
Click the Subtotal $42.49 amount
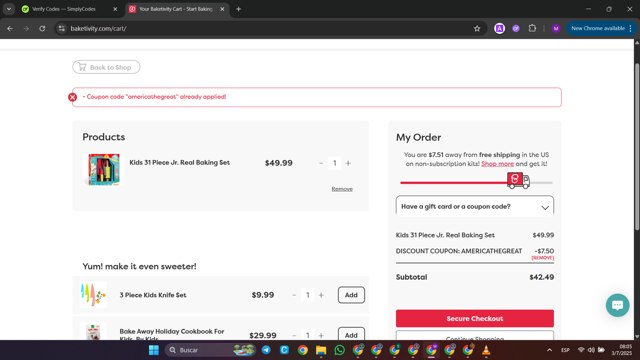[542, 277]
